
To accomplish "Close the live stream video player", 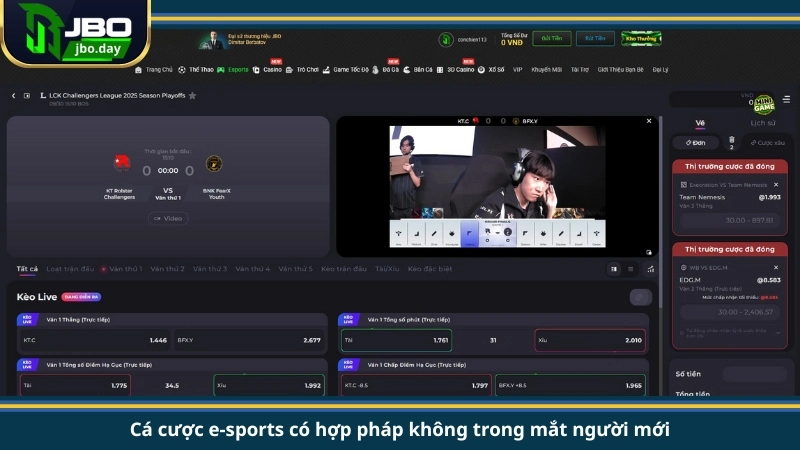I will tap(649, 121).
